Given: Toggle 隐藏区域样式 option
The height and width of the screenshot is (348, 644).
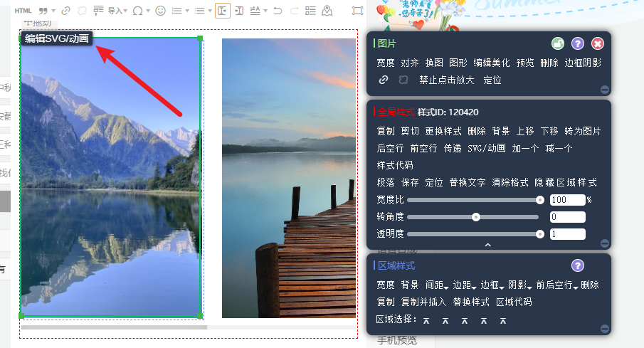Looking at the screenshot, I should tap(566, 182).
